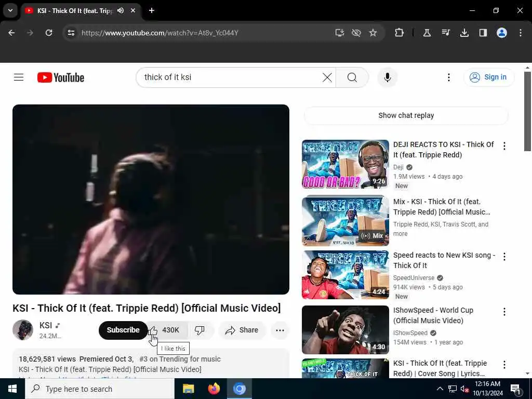532x399 pixels.
Task: Click the 18,629,581 views text
Action: tap(47, 359)
